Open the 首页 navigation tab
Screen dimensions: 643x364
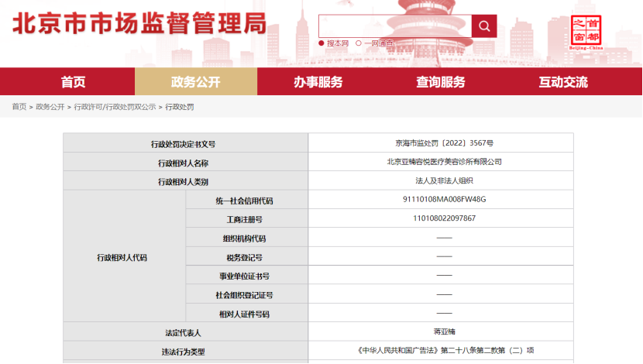tap(74, 82)
